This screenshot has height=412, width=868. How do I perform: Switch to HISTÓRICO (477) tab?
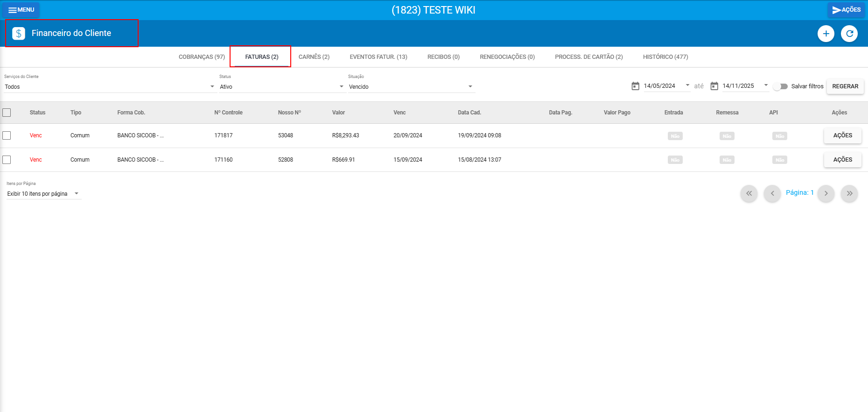[x=665, y=57]
